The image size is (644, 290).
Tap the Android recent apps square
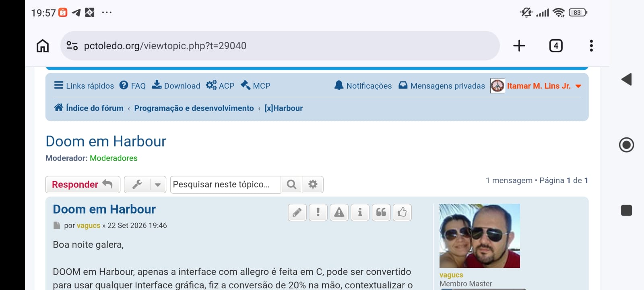[x=626, y=210]
